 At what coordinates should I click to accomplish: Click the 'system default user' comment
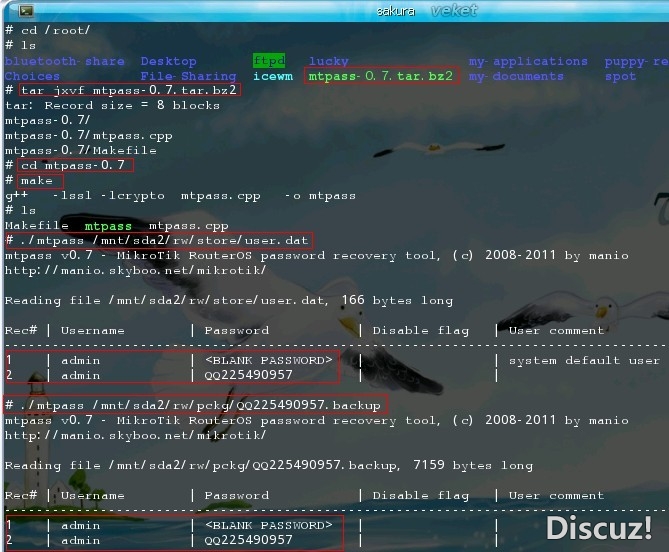click(585, 360)
